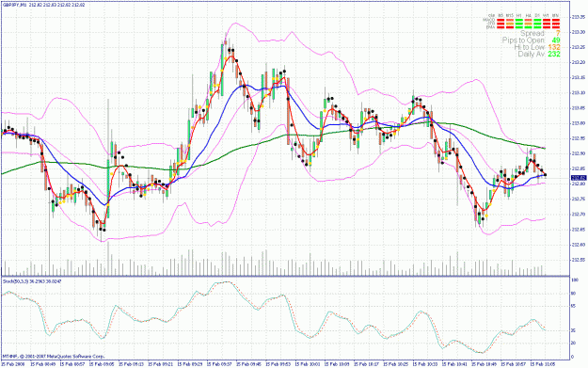Click the STR signal cell under M15

(510, 24)
